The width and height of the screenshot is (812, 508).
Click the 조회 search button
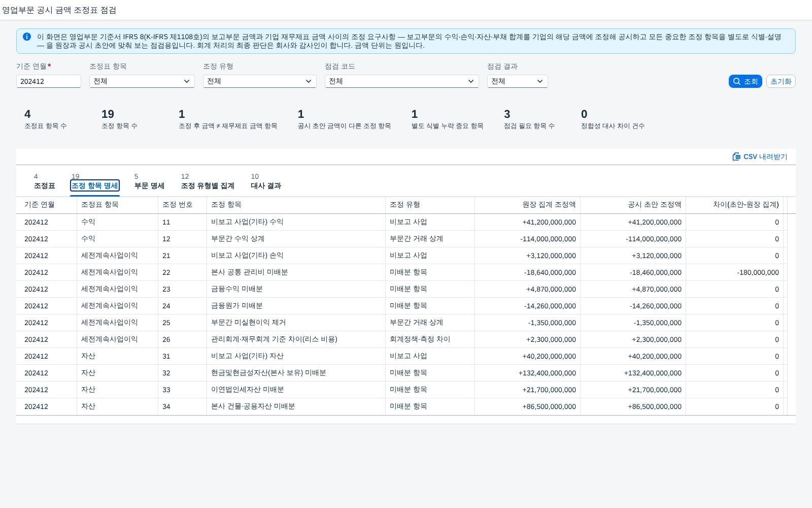(x=745, y=81)
